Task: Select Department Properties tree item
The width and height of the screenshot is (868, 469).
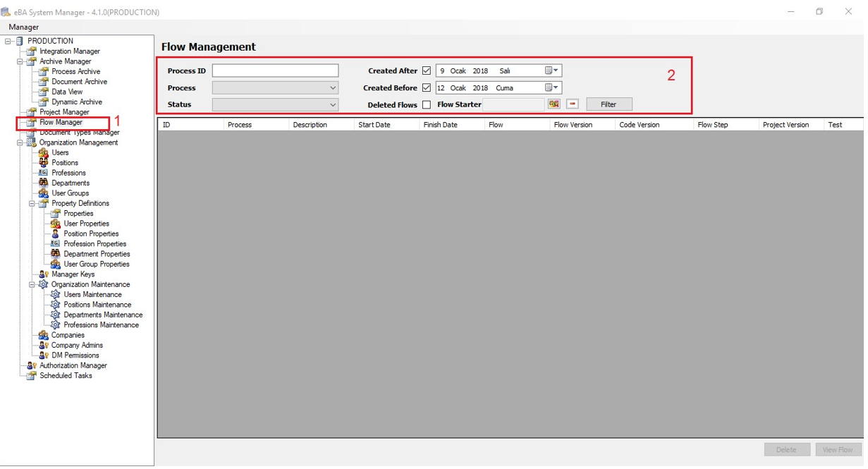Action: [97, 254]
